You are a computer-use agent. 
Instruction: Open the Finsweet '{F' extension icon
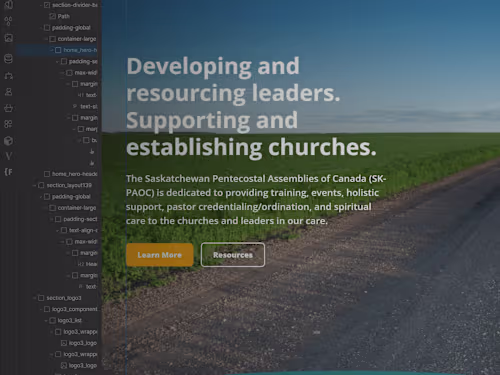tap(9, 172)
